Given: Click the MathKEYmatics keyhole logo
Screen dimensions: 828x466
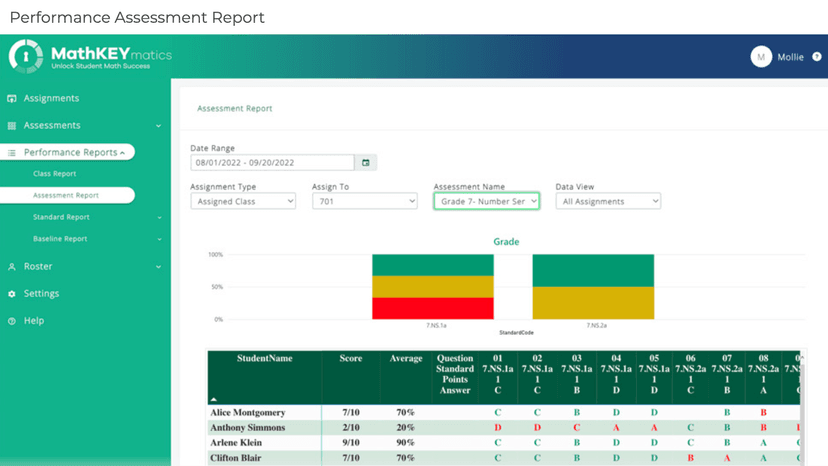Looking at the screenshot, I should click(26, 56).
